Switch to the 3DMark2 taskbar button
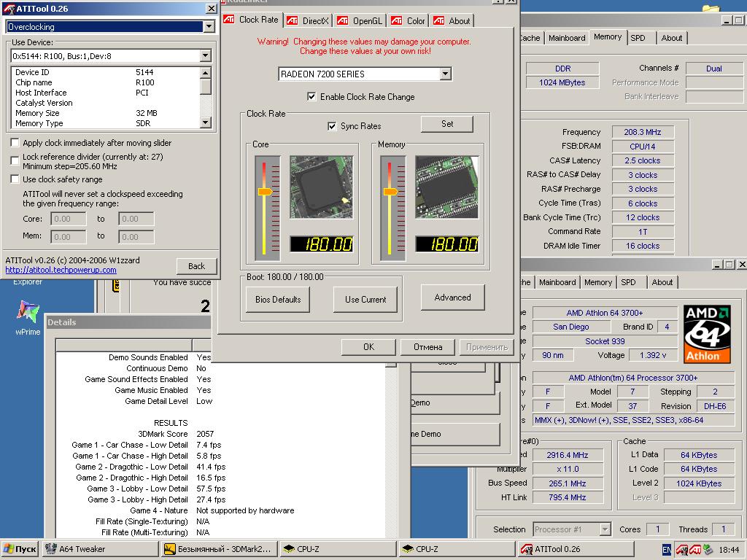747x560 pixels. click(x=219, y=549)
